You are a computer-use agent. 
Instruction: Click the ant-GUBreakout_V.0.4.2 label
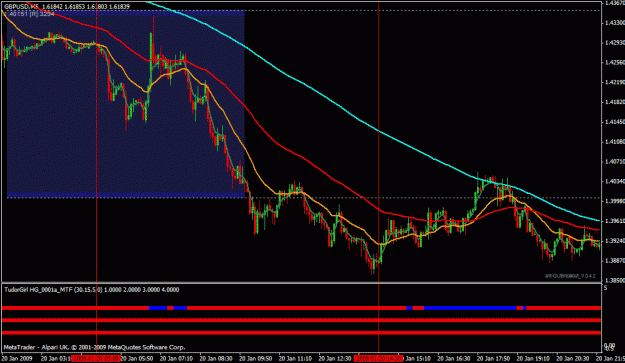pos(570,276)
